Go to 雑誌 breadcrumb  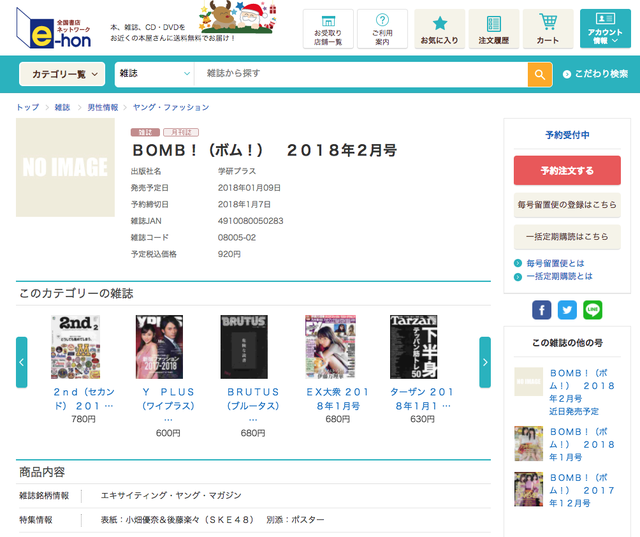(62, 107)
